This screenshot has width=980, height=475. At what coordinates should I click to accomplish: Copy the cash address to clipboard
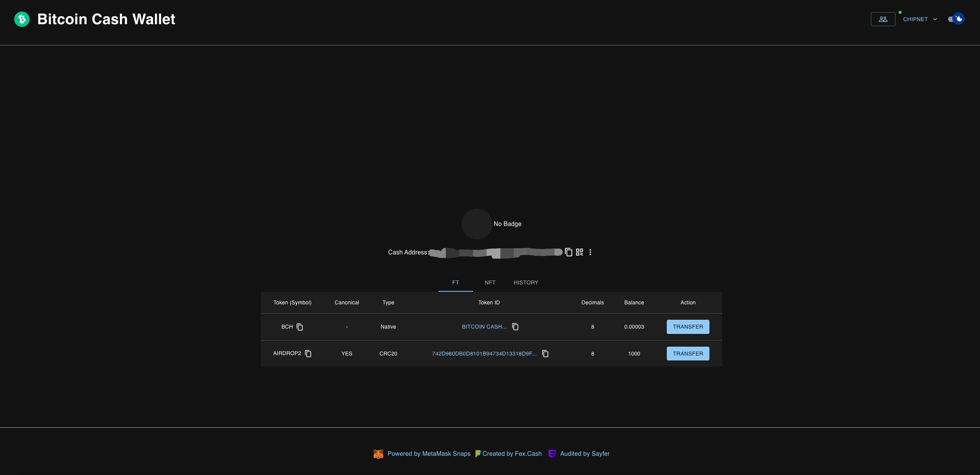[x=569, y=252]
